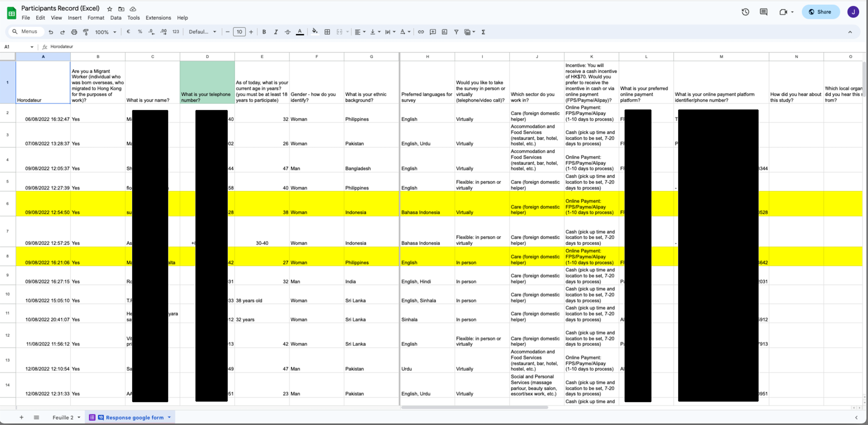Image resolution: width=868 pixels, height=425 pixels.
Task: Open the more number formats 123 menu
Action: click(x=175, y=32)
